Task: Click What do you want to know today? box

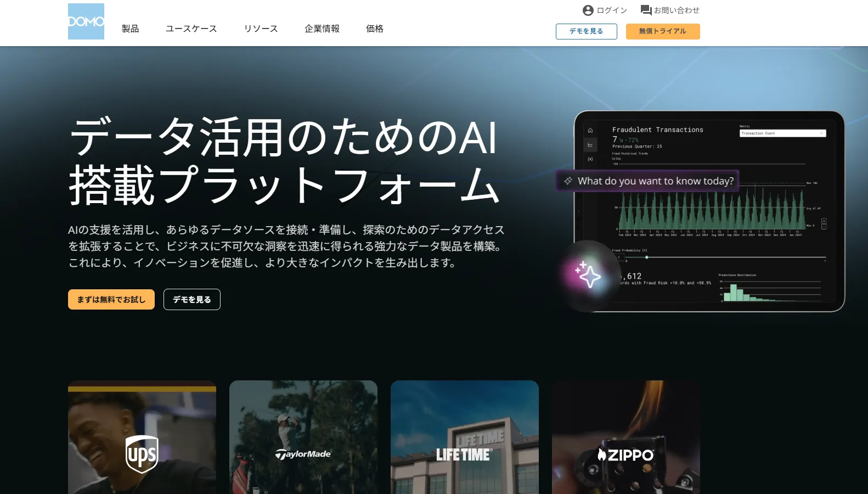Action: click(x=647, y=181)
